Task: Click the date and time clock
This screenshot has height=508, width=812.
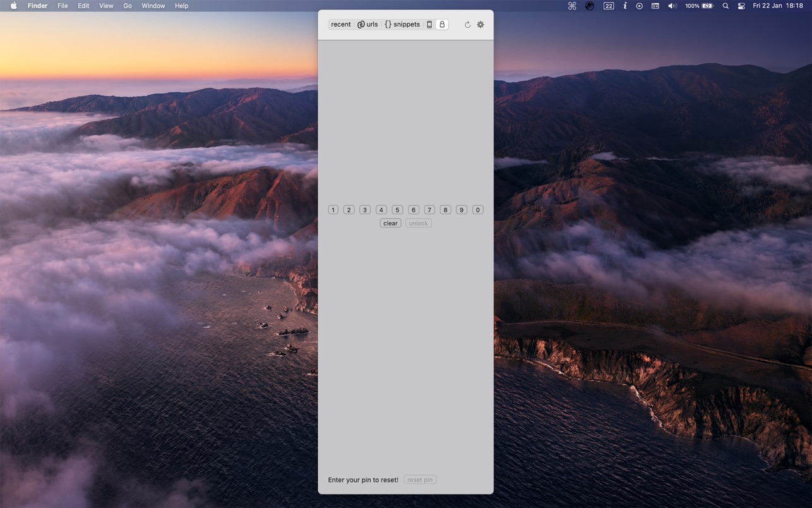Action: (x=778, y=6)
